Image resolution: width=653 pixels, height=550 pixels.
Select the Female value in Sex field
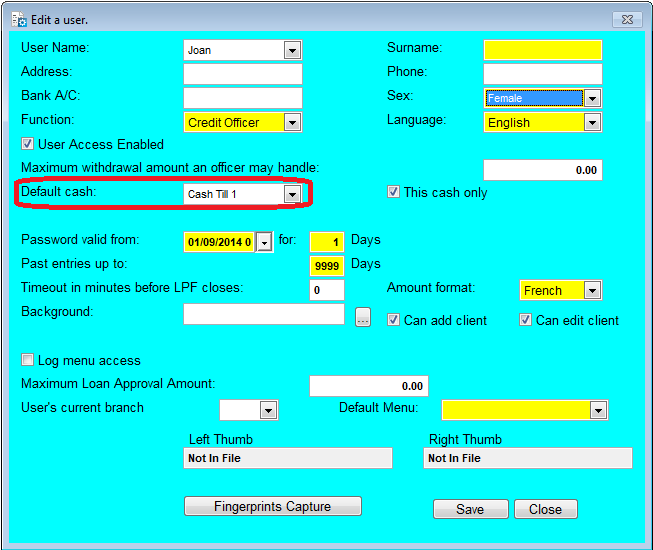click(x=534, y=98)
